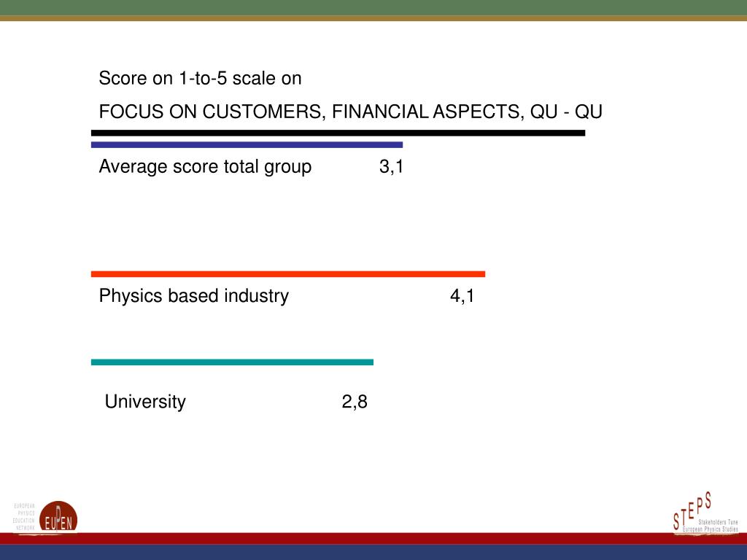Click the EUPEN round red logo

[x=58, y=517]
